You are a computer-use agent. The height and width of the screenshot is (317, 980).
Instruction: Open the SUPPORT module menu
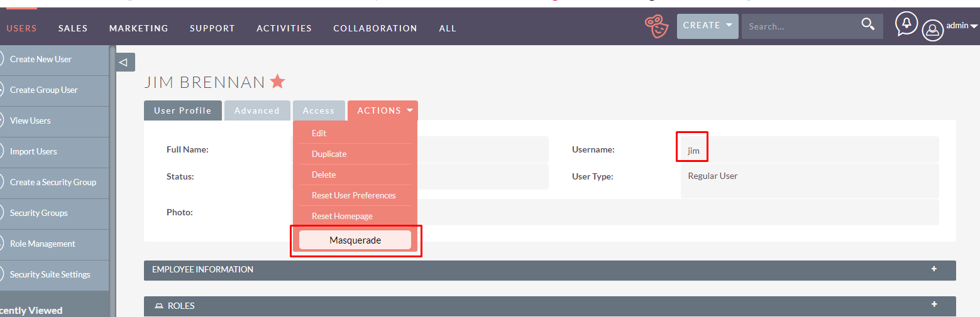(212, 28)
